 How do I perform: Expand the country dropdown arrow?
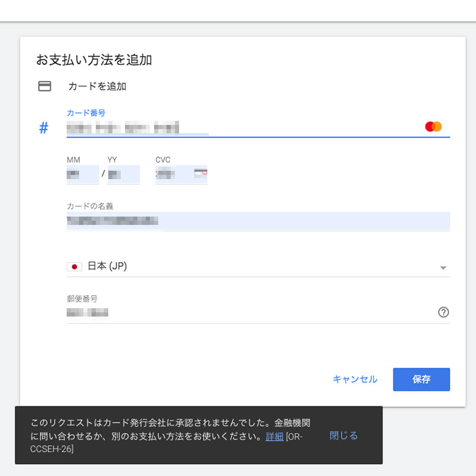pos(443,268)
